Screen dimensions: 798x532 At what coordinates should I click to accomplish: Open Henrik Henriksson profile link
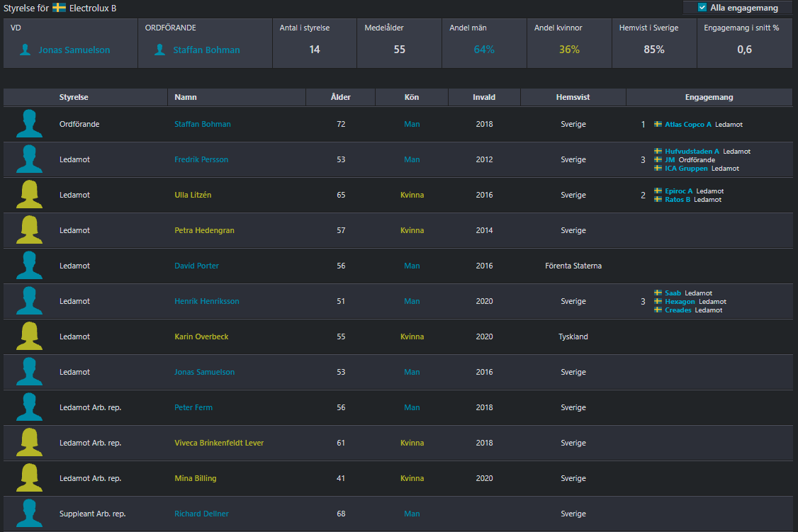pyautogui.click(x=207, y=301)
